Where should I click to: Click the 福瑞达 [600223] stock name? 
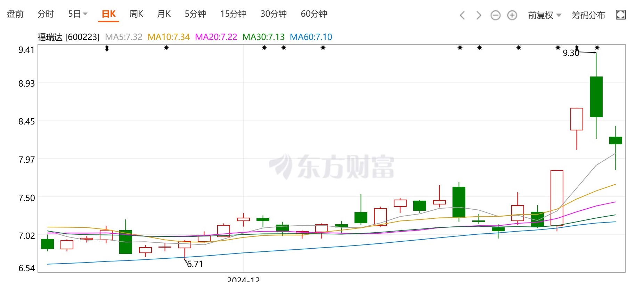pyautogui.click(x=68, y=37)
